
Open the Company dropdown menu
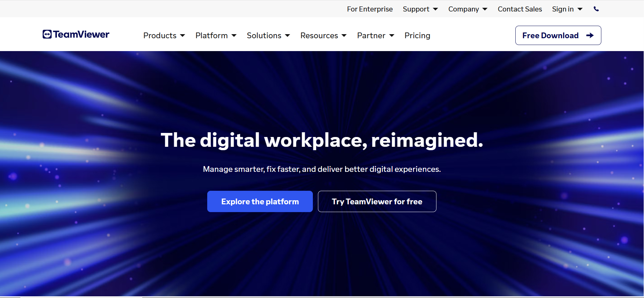tap(468, 9)
